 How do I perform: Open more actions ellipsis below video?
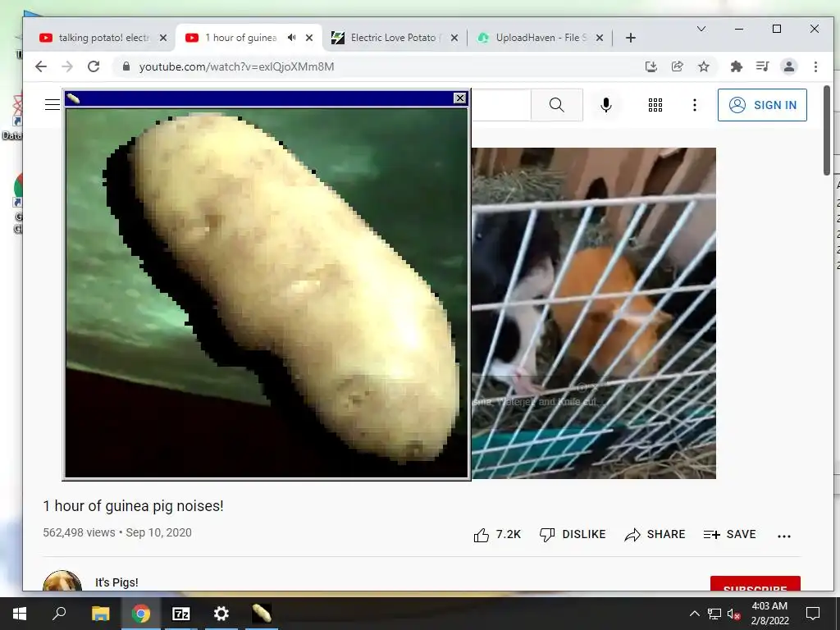tap(783, 536)
